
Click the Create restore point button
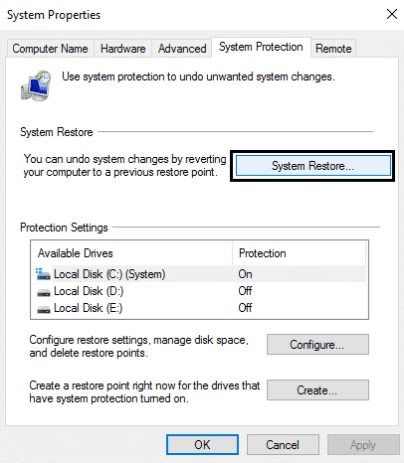317,390
